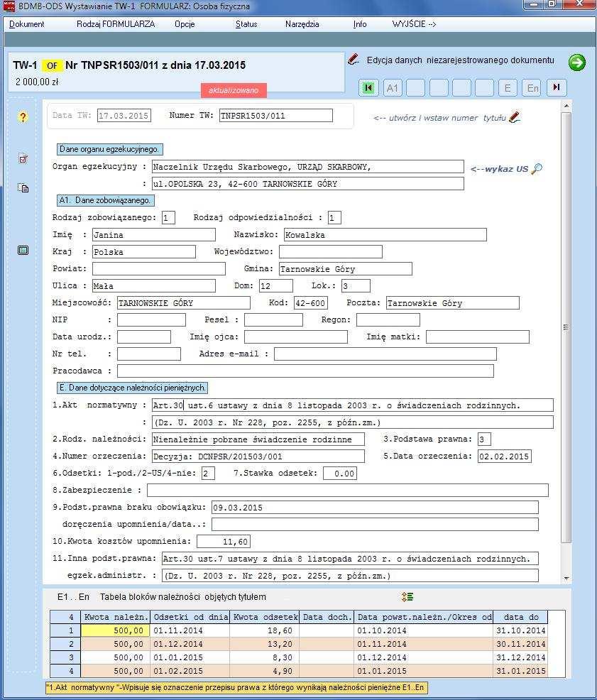Open the Narzędzia menu
597x700 pixels.
pos(302,24)
